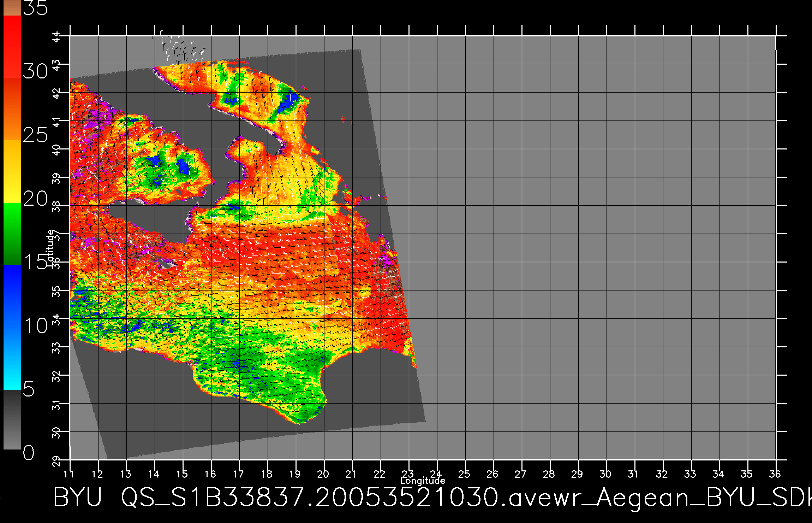Click the colorbar label 25
The image size is (812, 523).
35,135
